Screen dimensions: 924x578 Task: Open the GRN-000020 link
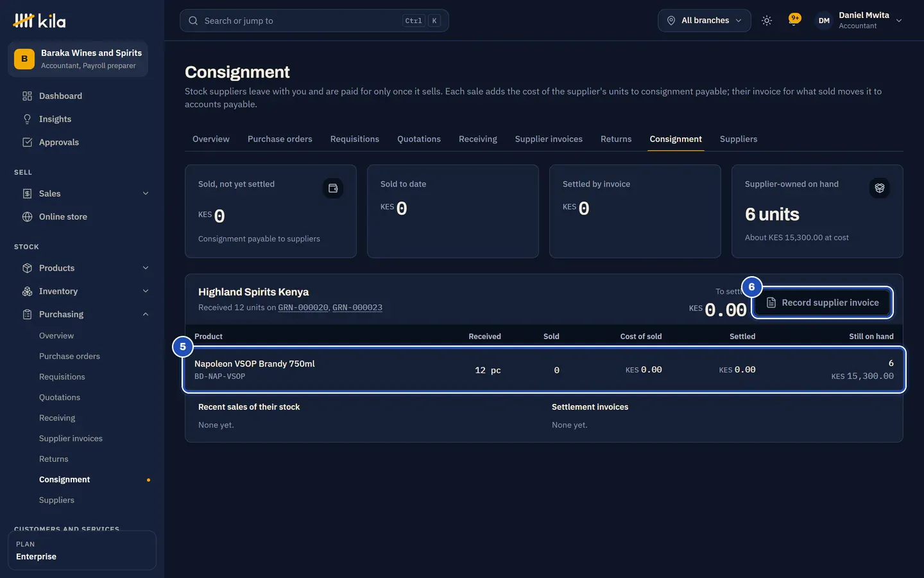click(303, 308)
